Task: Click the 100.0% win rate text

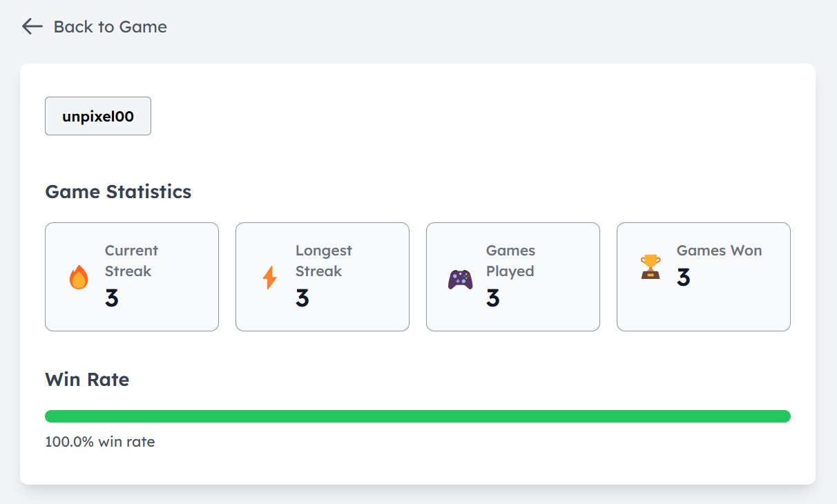Action: (x=99, y=442)
